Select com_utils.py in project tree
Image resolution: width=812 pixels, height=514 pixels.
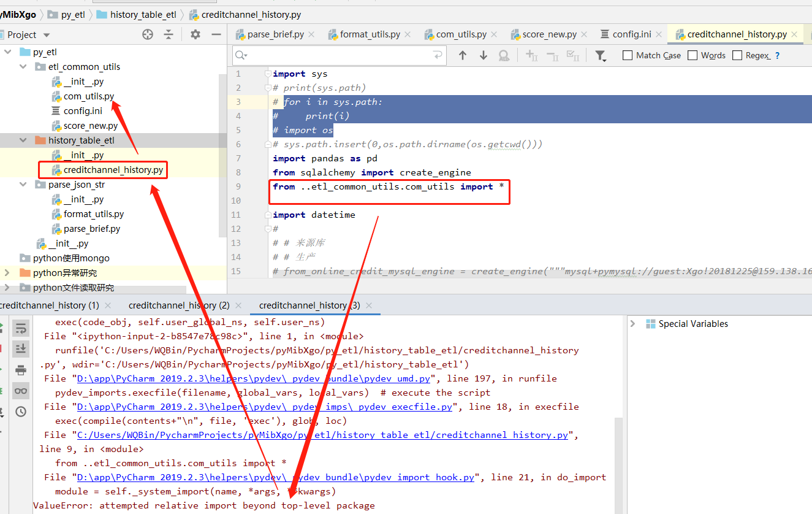[89, 96]
